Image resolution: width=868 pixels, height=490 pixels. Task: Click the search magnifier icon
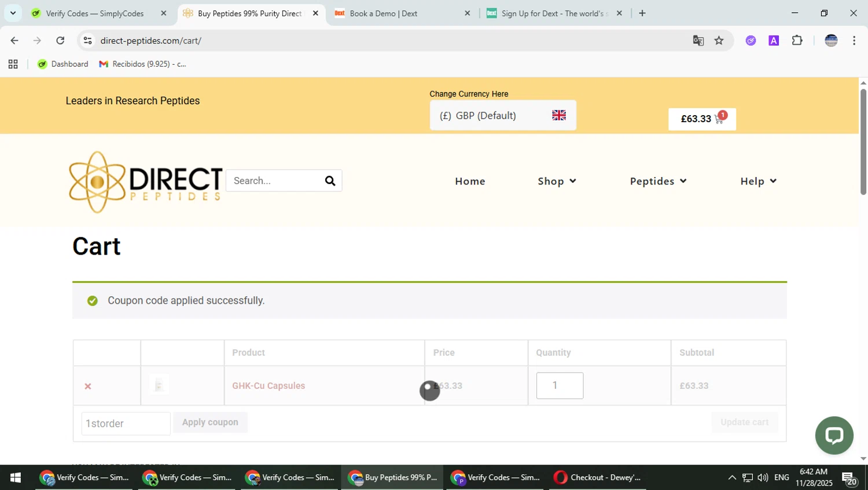(x=330, y=181)
